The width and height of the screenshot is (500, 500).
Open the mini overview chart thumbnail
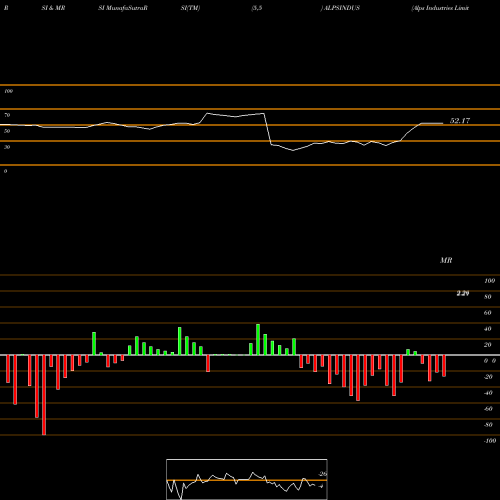[x=247, y=479]
